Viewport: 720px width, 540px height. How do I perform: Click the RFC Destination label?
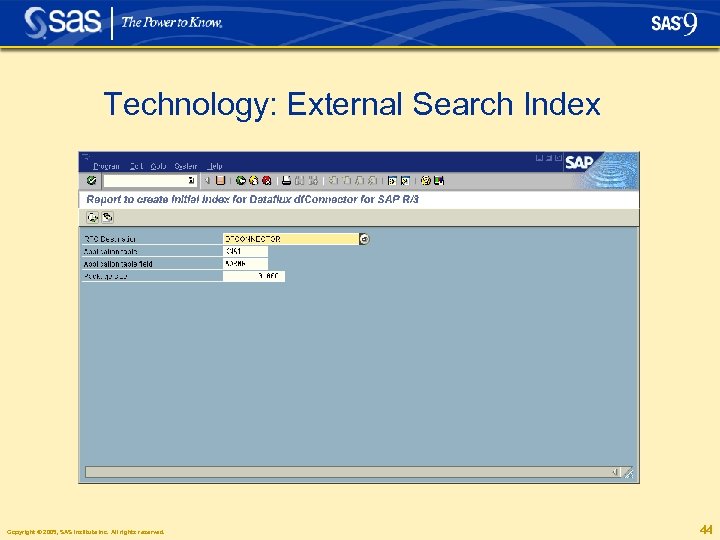(110, 239)
